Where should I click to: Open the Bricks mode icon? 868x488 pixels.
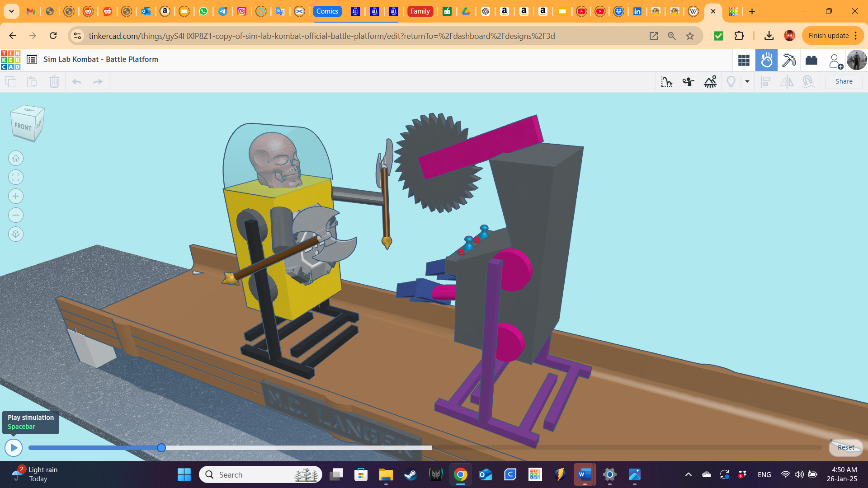click(811, 60)
